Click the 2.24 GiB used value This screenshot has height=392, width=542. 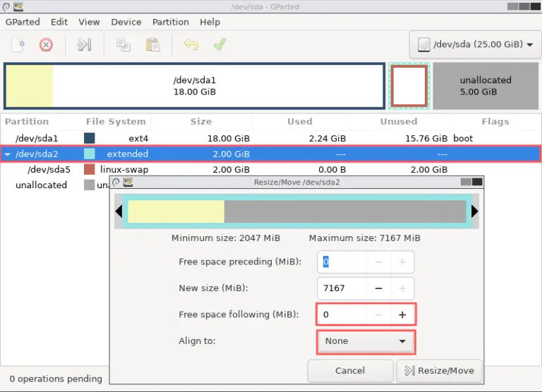click(x=327, y=138)
